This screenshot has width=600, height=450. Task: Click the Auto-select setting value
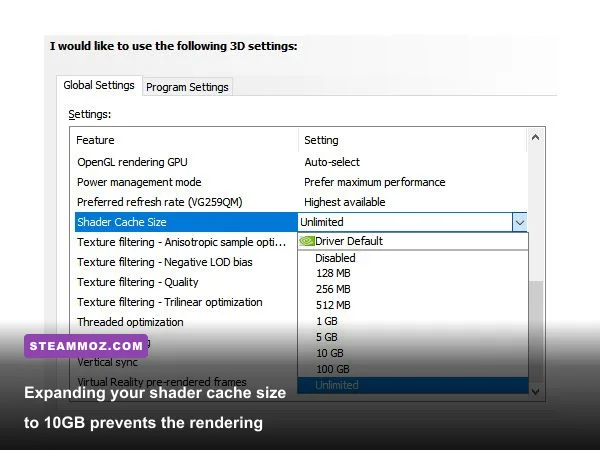[332, 162]
